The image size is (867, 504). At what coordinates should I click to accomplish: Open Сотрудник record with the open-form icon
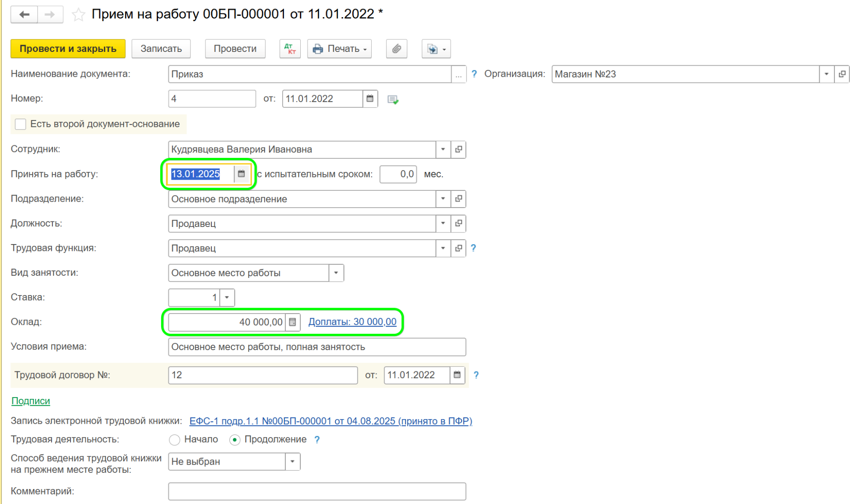[458, 149]
